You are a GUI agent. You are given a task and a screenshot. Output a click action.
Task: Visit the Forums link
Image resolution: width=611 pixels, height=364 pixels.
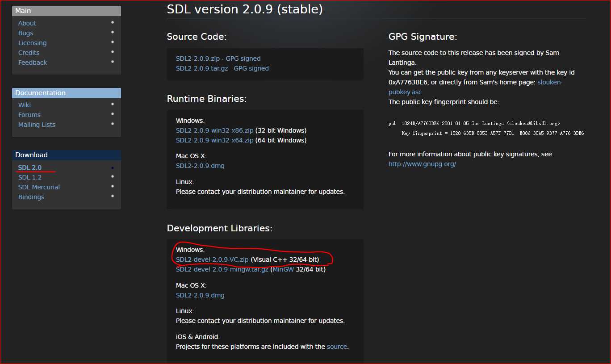point(29,115)
